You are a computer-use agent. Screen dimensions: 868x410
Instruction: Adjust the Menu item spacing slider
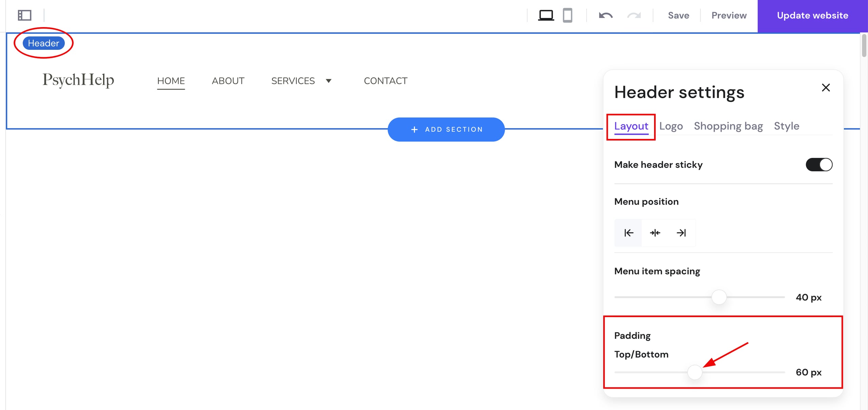(x=719, y=297)
